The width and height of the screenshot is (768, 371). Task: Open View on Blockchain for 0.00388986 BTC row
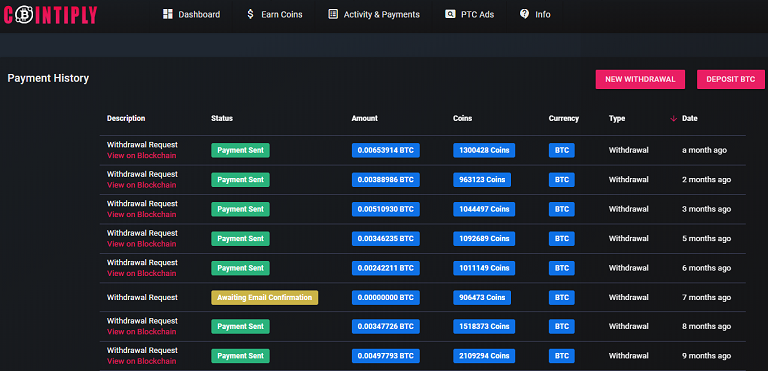click(x=142, y=185)
